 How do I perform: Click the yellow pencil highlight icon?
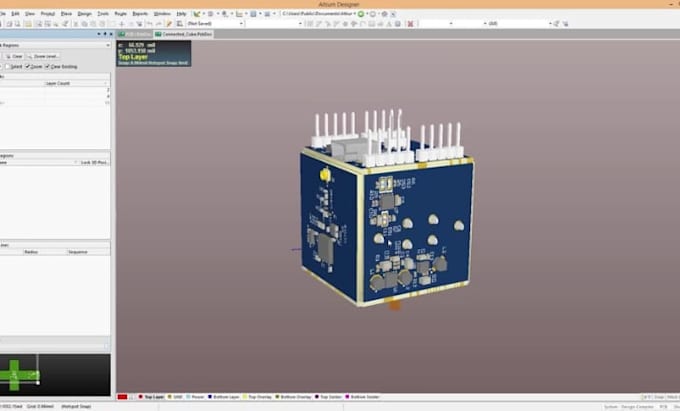[x=170, y=23]
